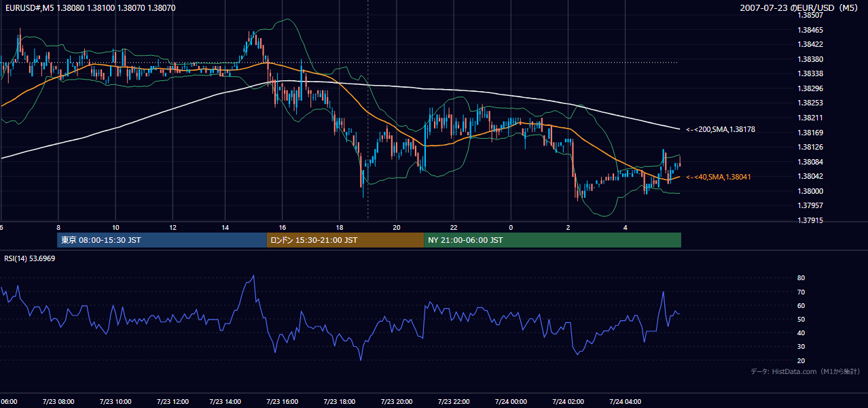Click the 7/23 10:00 time axis label
Viewport: 868px width, 408px height.
(115, 402)
